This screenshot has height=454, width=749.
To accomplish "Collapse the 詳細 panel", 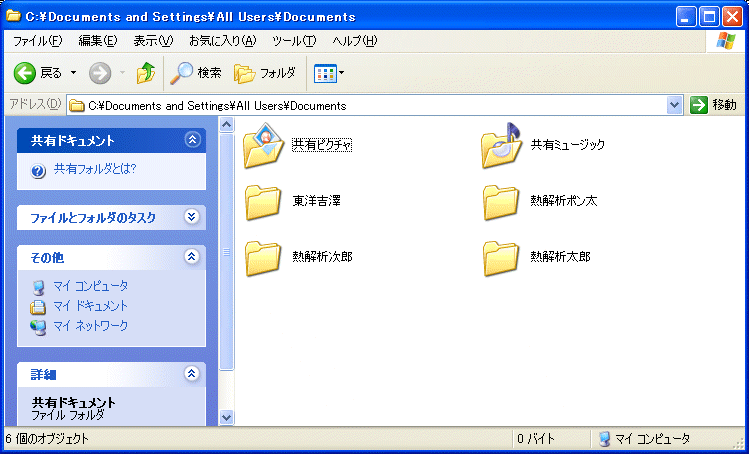I will pos(192,373).
